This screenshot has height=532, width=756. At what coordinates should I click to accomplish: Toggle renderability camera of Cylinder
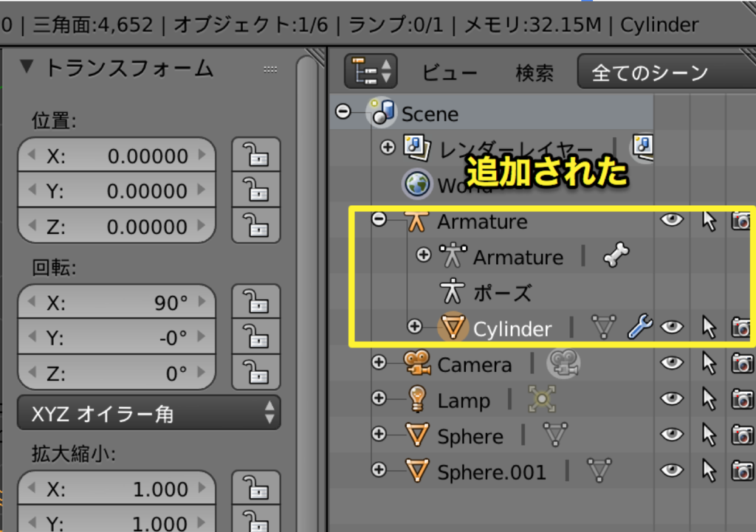(x=743, y=328)
